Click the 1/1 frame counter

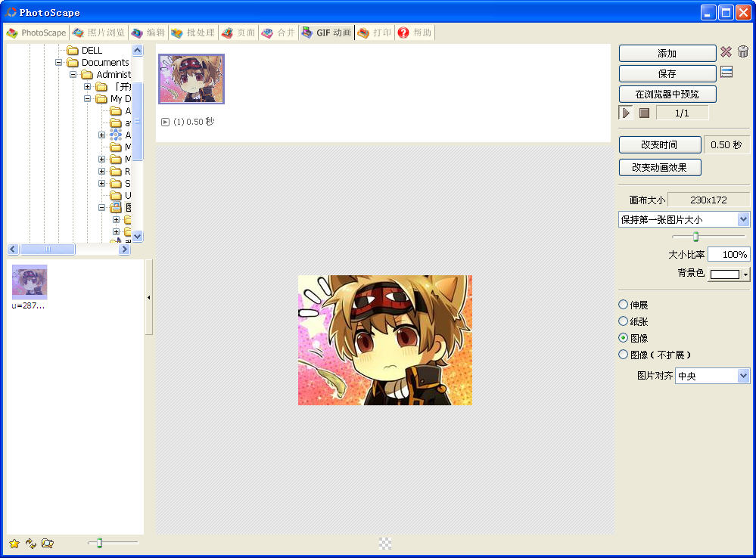(x=682, y=113)
